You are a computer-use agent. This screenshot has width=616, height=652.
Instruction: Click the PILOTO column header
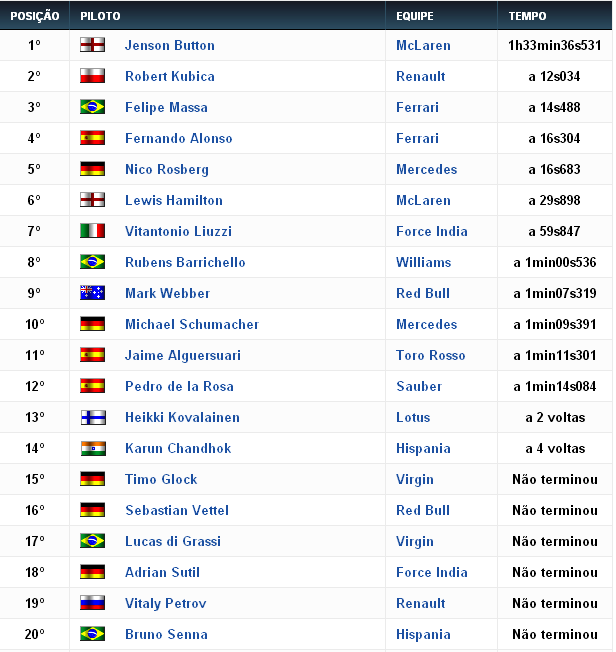click(101, 16)
